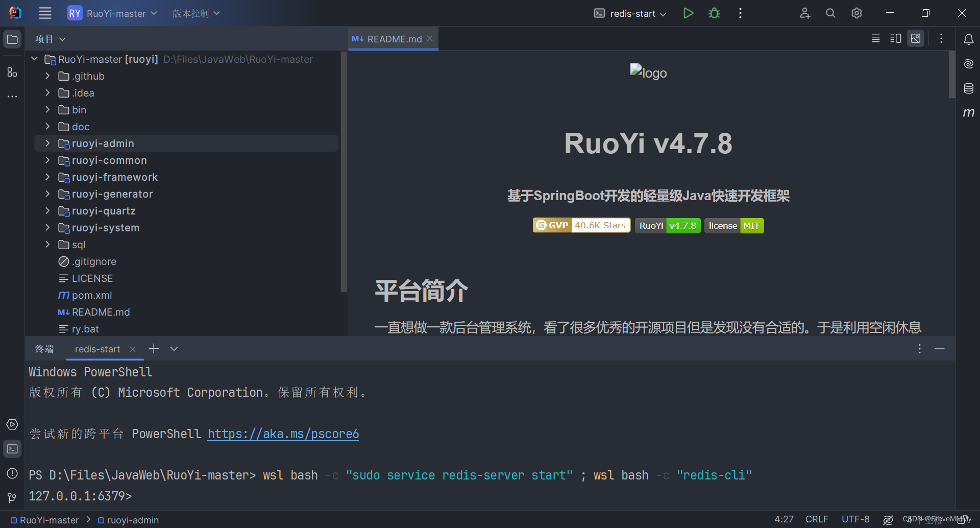The width and height of the screenshot is (980, 528).
Task: Run the redis-start configuration
Action: (688, 13)
